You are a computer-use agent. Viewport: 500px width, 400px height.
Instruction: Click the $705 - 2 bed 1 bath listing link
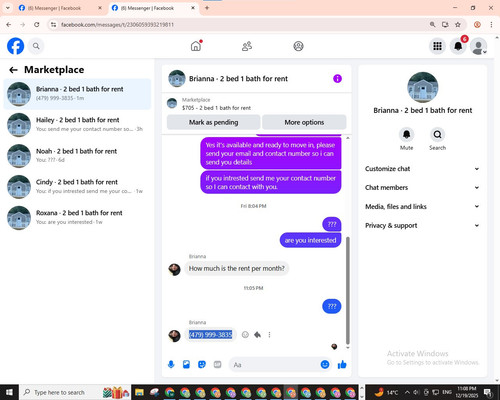[x=216, y=108]
